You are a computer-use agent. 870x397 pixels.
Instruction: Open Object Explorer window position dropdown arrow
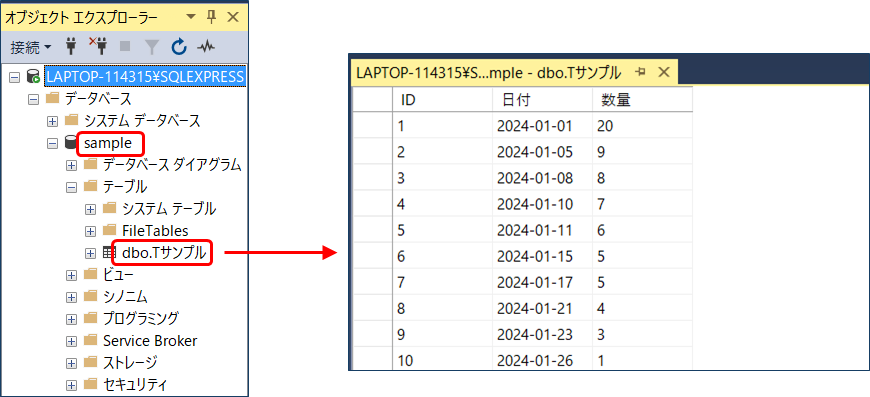(190, 17)
